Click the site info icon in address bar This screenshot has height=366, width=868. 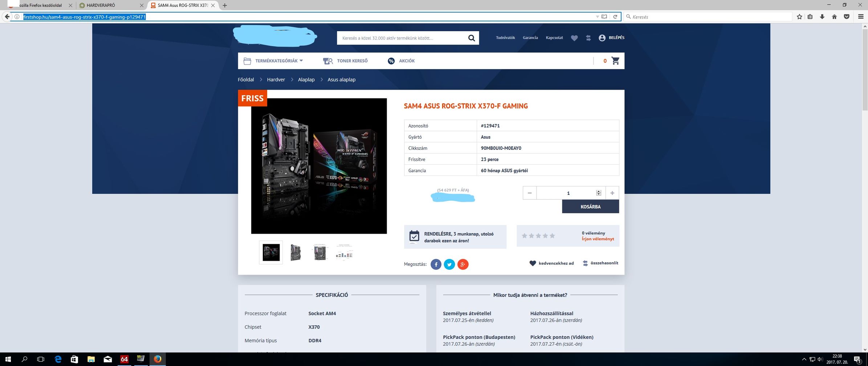click(17, 17)
